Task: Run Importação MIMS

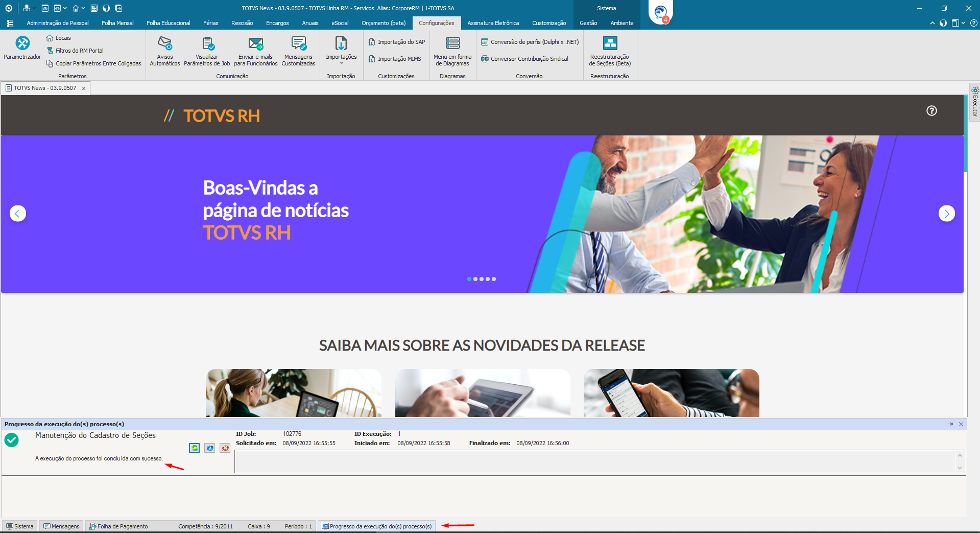Action: tap(395, 59)
